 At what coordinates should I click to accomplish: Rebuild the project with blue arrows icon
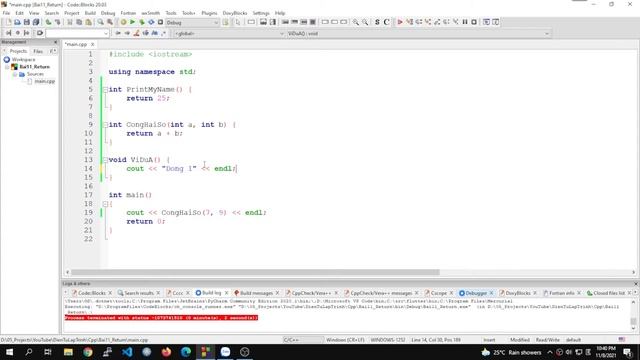151,22
